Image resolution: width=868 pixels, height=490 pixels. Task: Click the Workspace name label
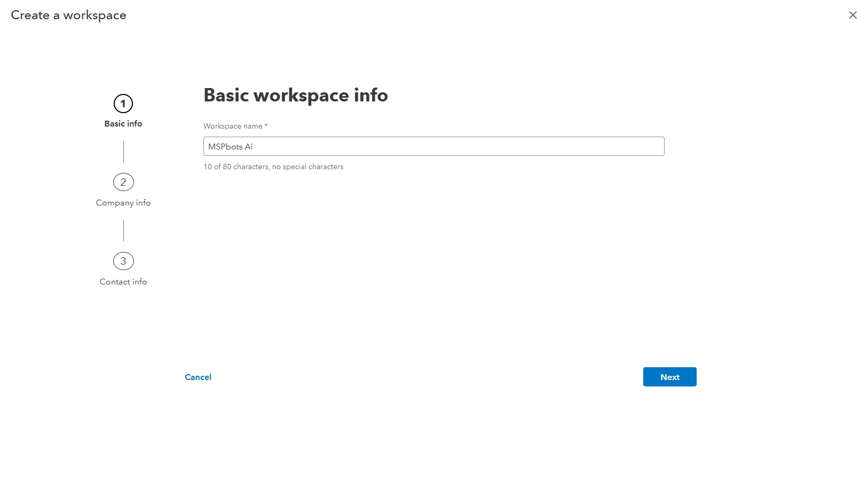point(235,126)
